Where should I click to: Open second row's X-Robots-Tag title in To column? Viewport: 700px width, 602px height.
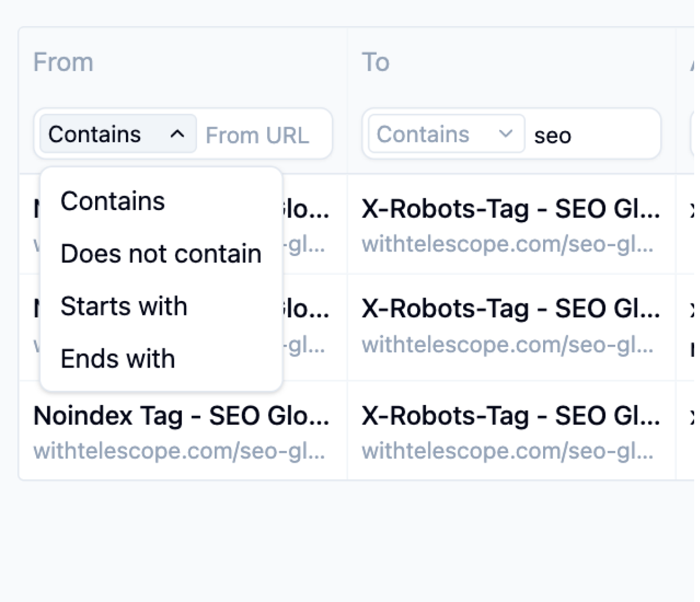[510, 309]
